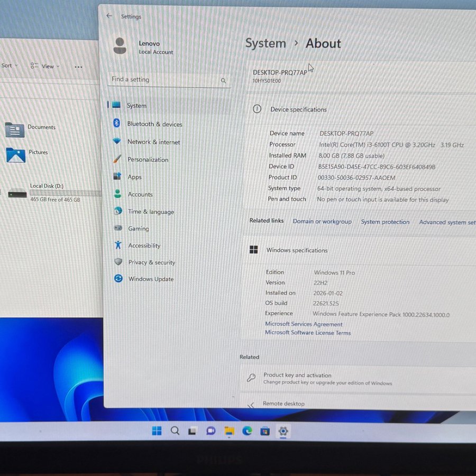Select the Gaming settings category

[138, 229]
